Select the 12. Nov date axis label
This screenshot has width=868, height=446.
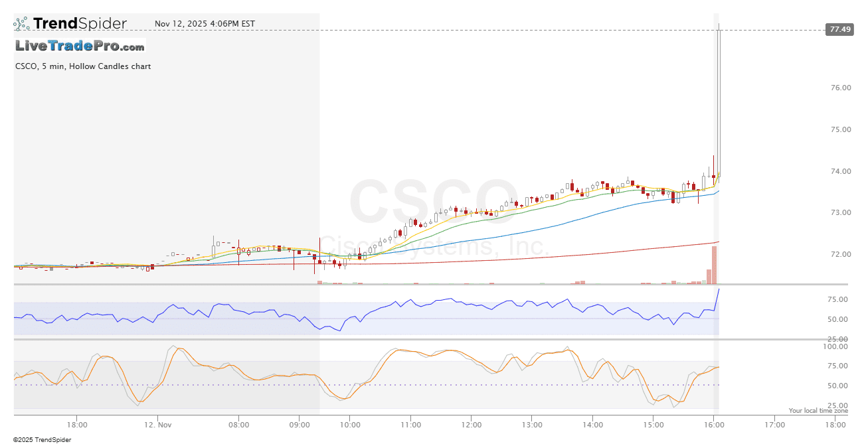point(158,424)
